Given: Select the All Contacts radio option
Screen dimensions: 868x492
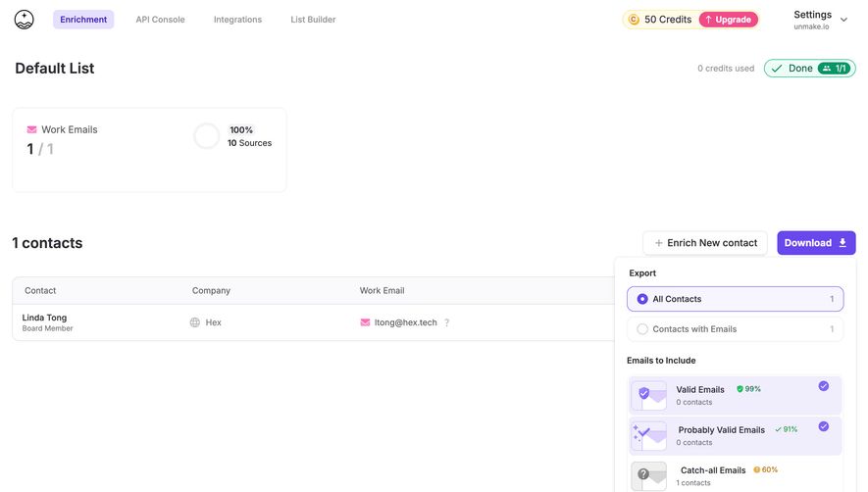Looking at the screenshot, I should click(736, 299).
